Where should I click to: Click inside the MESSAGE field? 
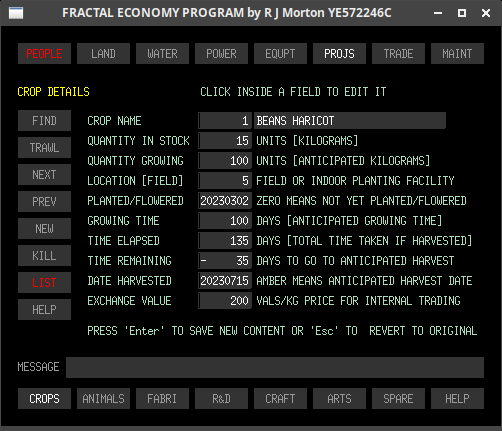[275, 367]
